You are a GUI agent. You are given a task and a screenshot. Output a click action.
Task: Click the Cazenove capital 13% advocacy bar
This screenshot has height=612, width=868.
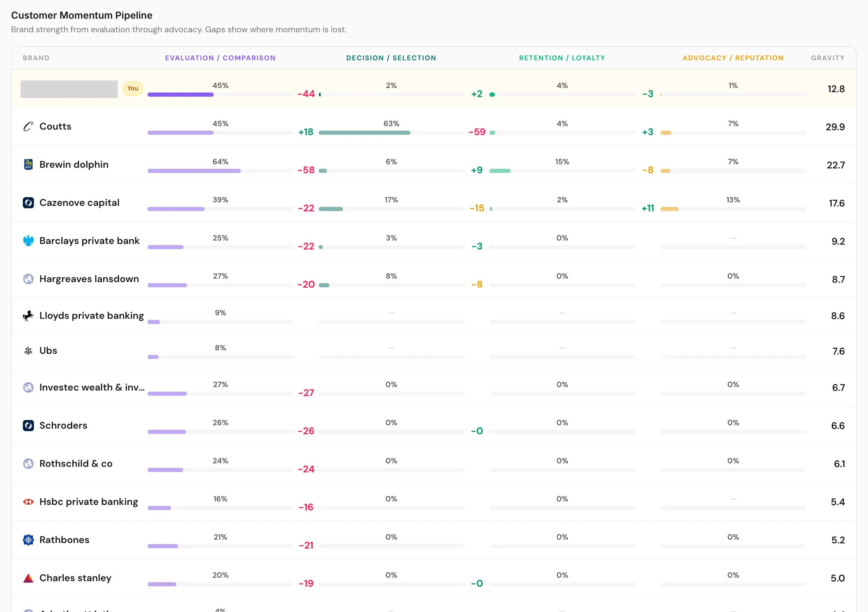[670, 209]
